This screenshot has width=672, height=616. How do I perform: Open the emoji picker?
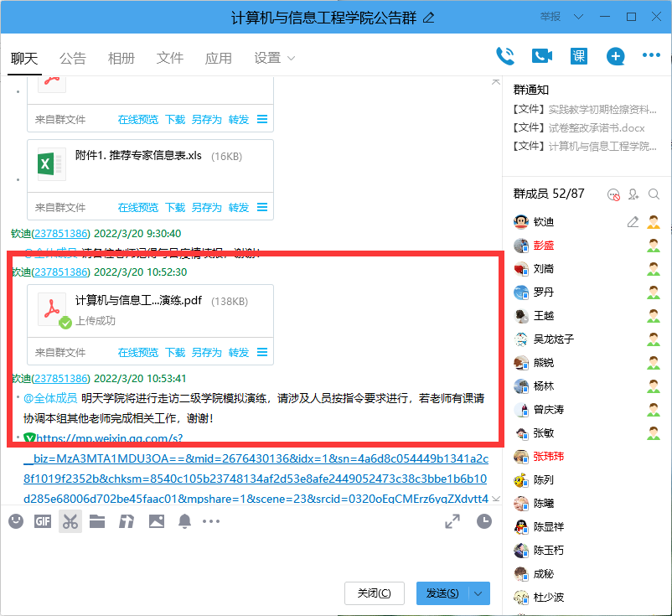coord(15,521)
